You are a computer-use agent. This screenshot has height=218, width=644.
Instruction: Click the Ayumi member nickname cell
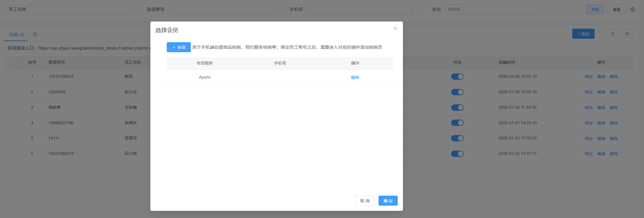205,77
